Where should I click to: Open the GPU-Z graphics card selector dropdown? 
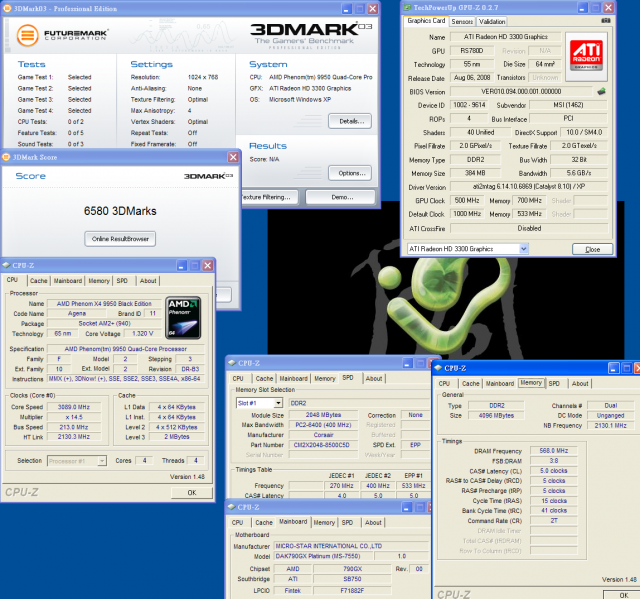click(524, 248)
